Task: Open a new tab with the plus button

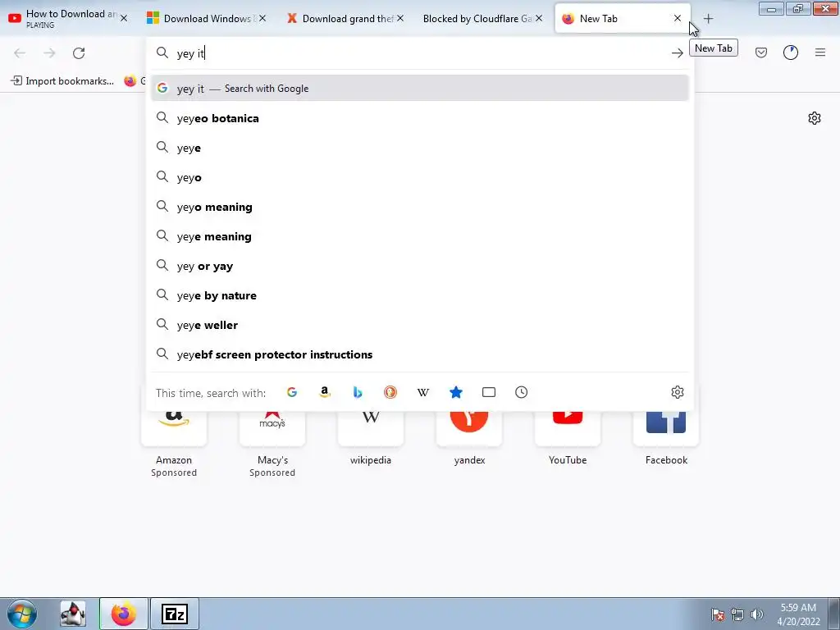Action: tap(708, 19)
